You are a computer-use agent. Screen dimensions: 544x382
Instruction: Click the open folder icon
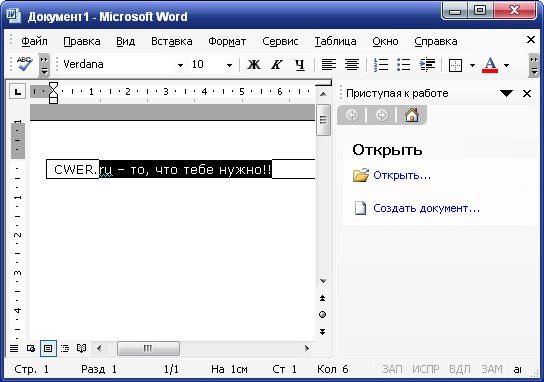click(x=361, y=175)
